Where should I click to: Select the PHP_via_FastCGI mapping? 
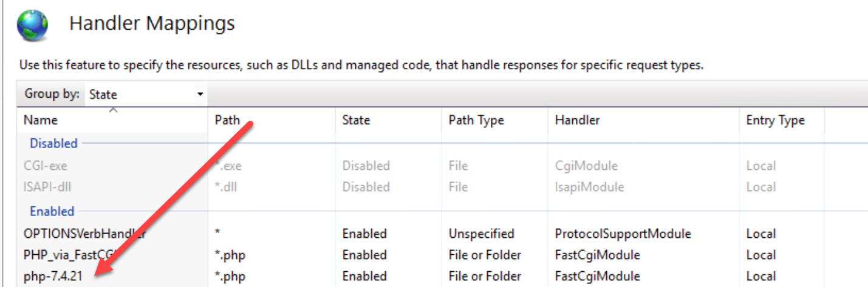click(443, 255)
